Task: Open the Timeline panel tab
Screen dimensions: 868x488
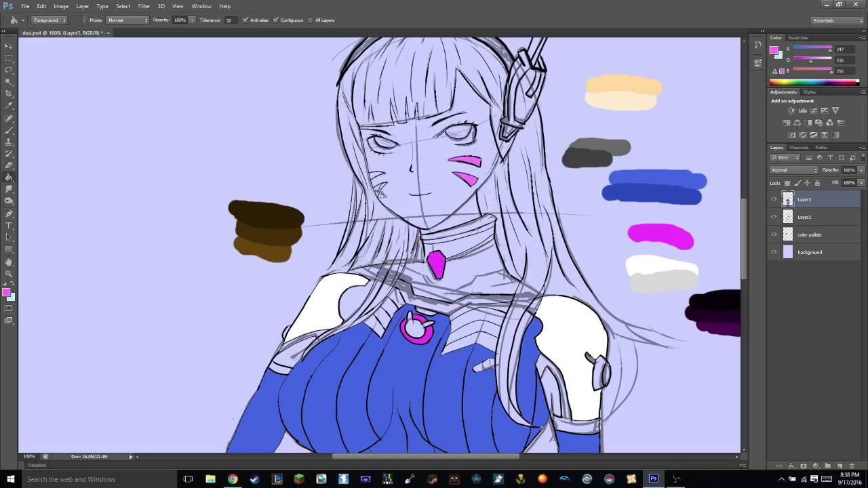Action: (37, 466)
